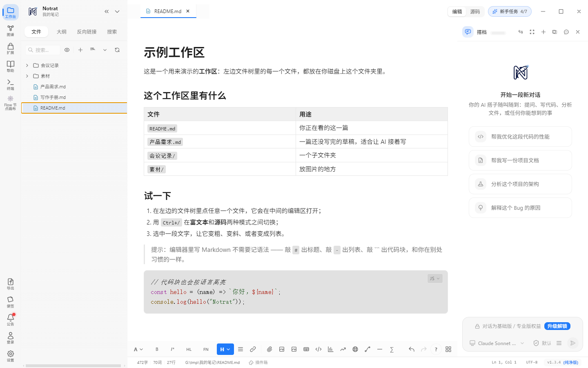Open the H heading level dropdown
Image resolution: width=588 pixels, height=368 pixels.
point(225,349)
